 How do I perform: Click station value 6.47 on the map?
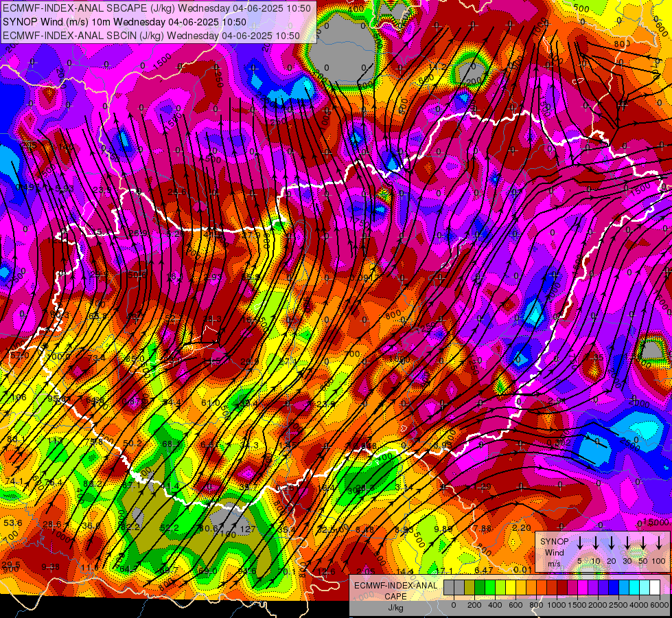[484, 570]
